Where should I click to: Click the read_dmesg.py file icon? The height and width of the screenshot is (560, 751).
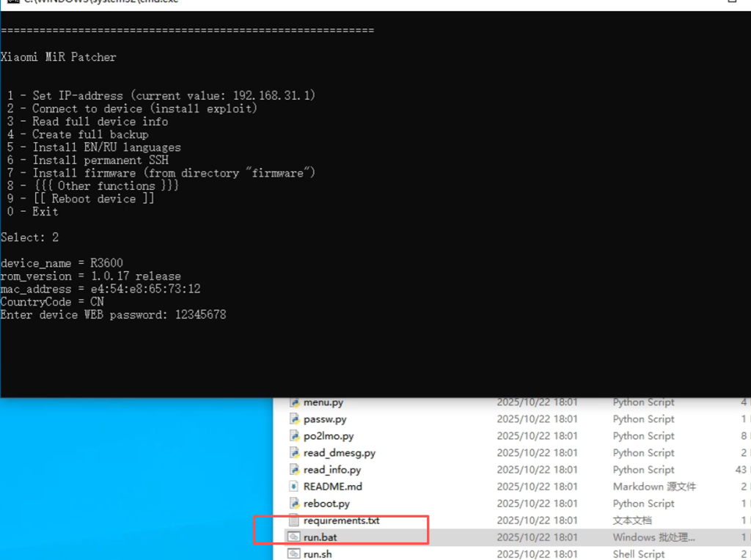pos(295,453)
